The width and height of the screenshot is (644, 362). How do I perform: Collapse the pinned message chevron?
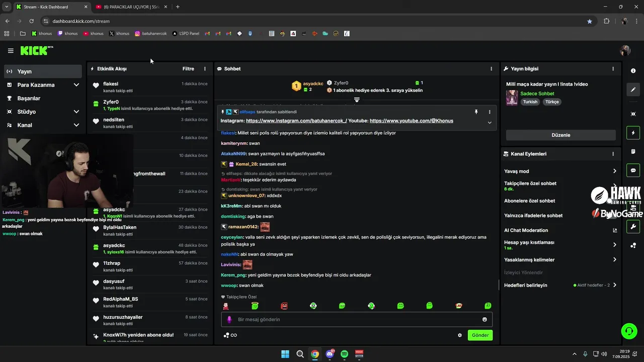click(x=490, y=123)
